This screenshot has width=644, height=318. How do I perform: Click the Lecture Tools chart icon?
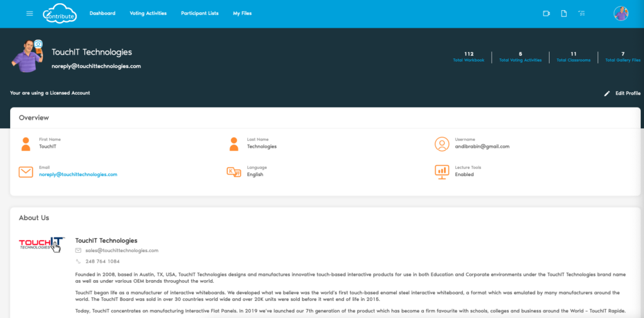[442, 172]
